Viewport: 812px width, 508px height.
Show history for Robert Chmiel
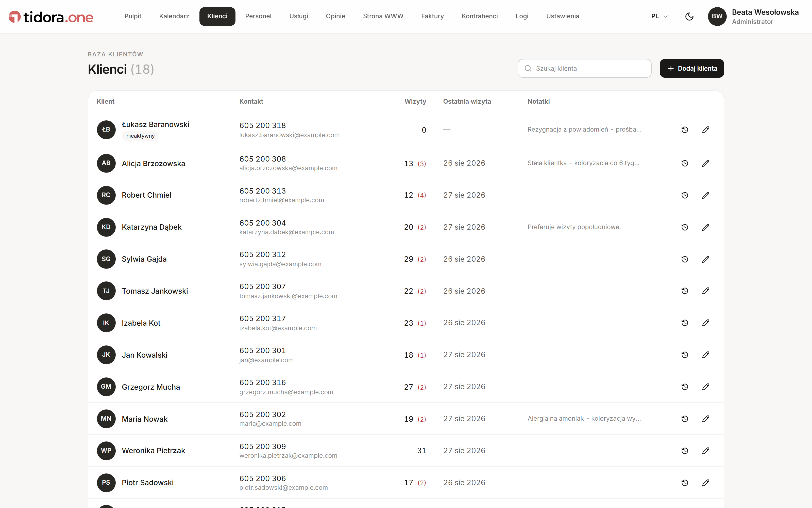(x=685, y=195)
